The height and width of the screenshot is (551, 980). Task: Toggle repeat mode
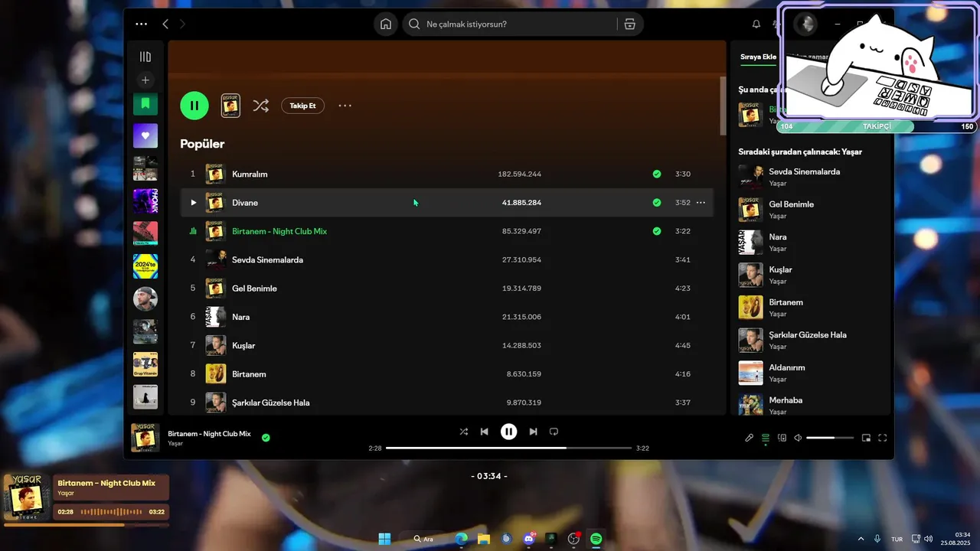554,432
